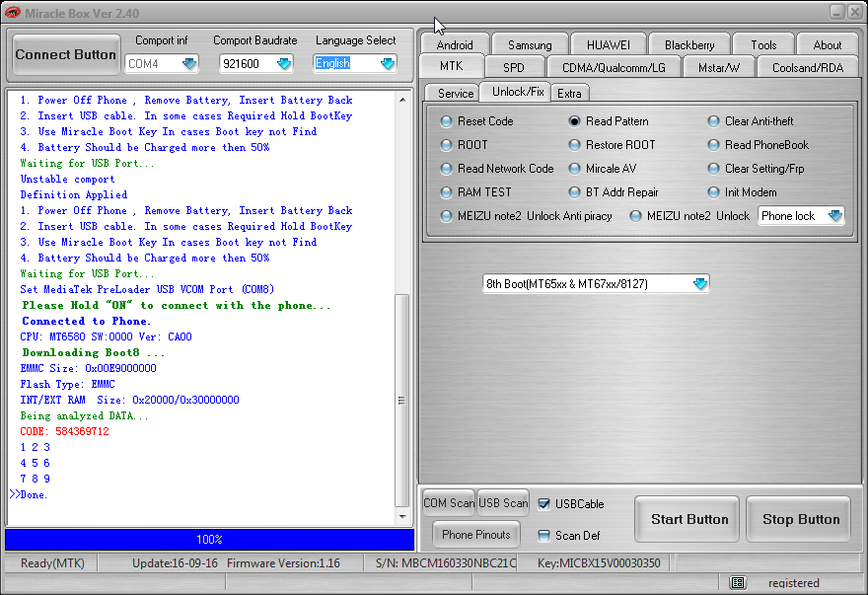
Task: Select the CDMA/Qualcomm/LG tab
Action: pyautogui.click(x=614, y=67)
